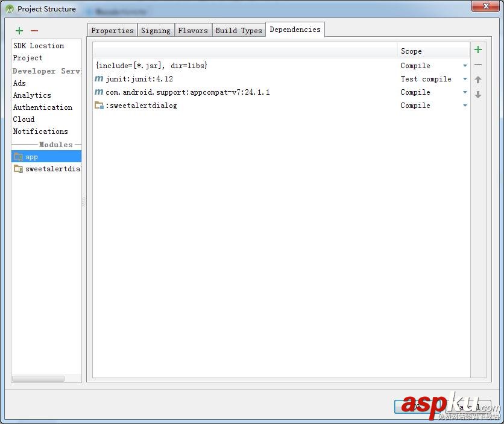Move the selected dependency down with arrow icon

478,93
